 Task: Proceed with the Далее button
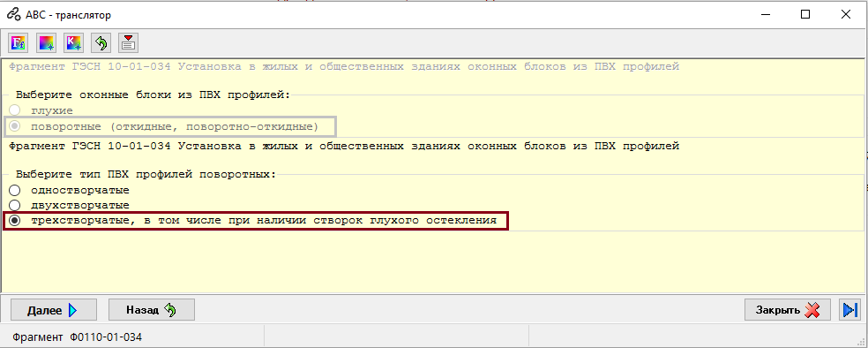pos(54,310)
